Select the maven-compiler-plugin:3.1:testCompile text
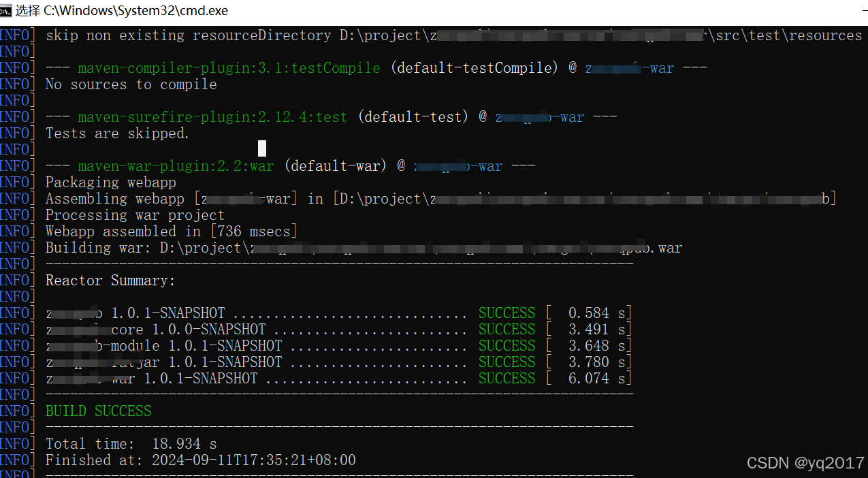The height and width of the screenshot is (478, 868). (228, 67)
